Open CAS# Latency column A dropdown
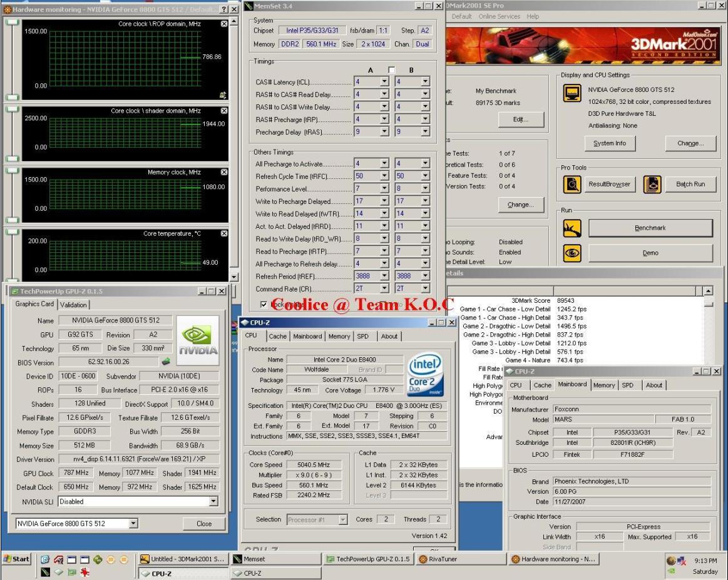This screenshot has height=580, width=728. point(384,82)
